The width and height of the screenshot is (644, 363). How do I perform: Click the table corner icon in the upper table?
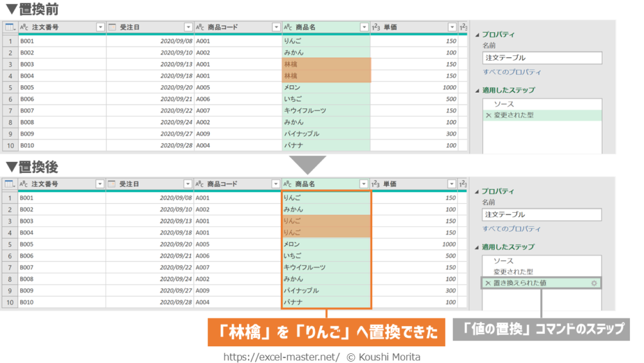coord(10,27)
